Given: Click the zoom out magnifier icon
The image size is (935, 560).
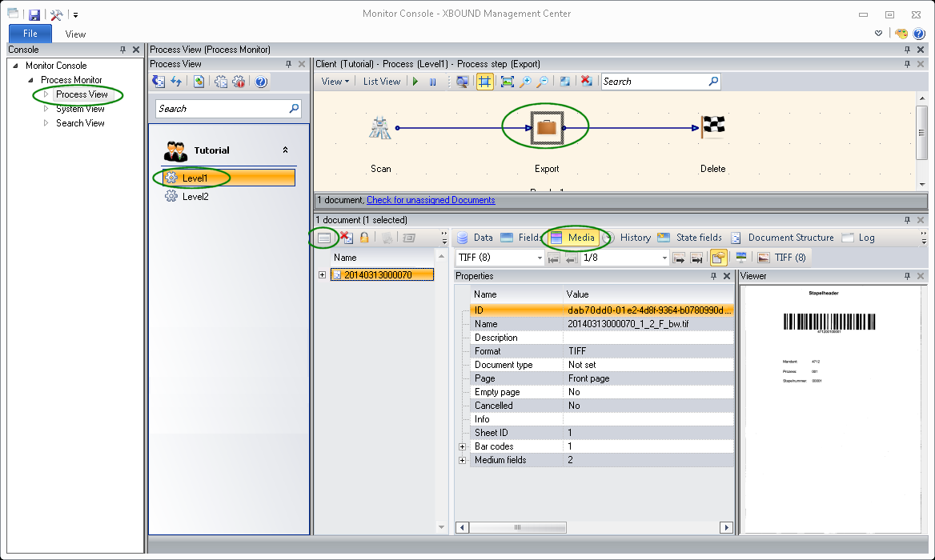Looking at the screenshot, I should coord(543,82).
